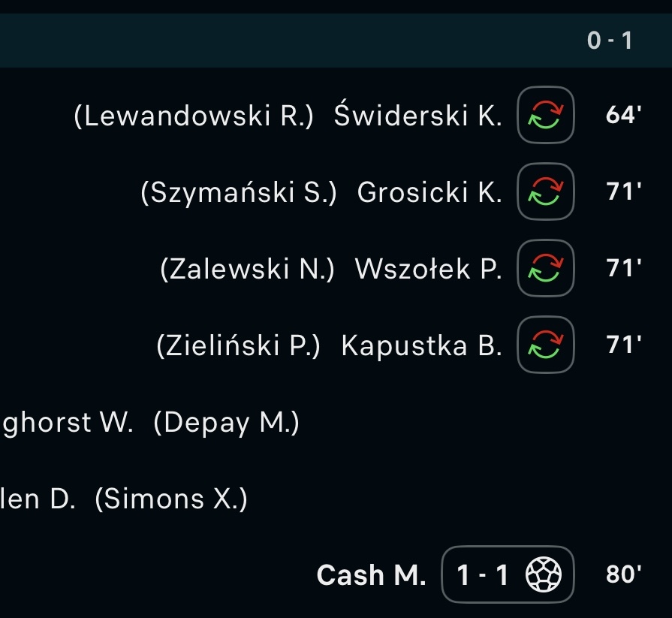Viewport: 672px width, 618px height.
Task: Select player Świderski K.
Action: click(x=417, y=116)
